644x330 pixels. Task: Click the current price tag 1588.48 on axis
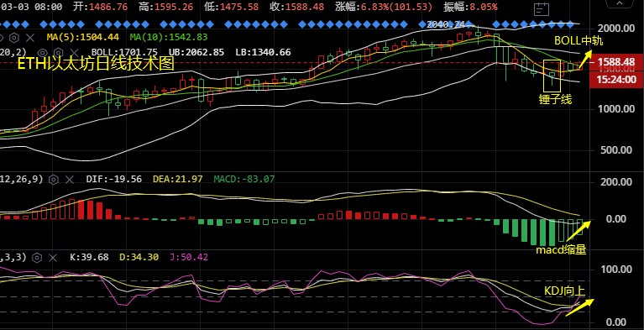(616, 62)
